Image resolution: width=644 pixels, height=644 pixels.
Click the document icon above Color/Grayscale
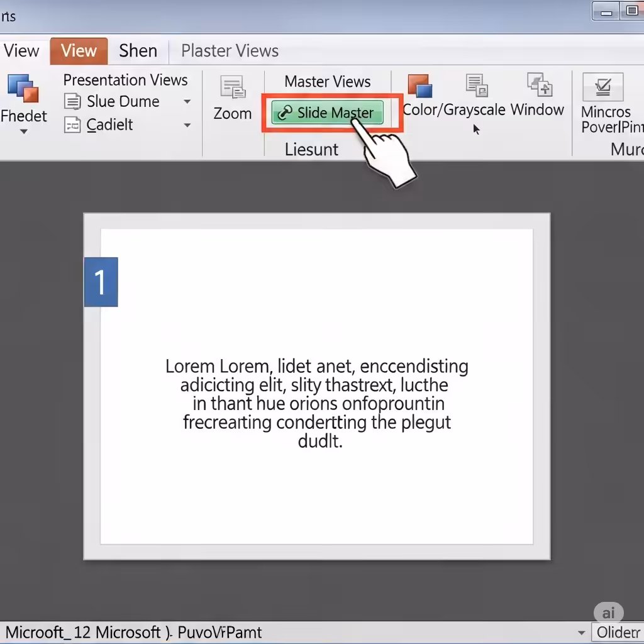coord(477,85)
